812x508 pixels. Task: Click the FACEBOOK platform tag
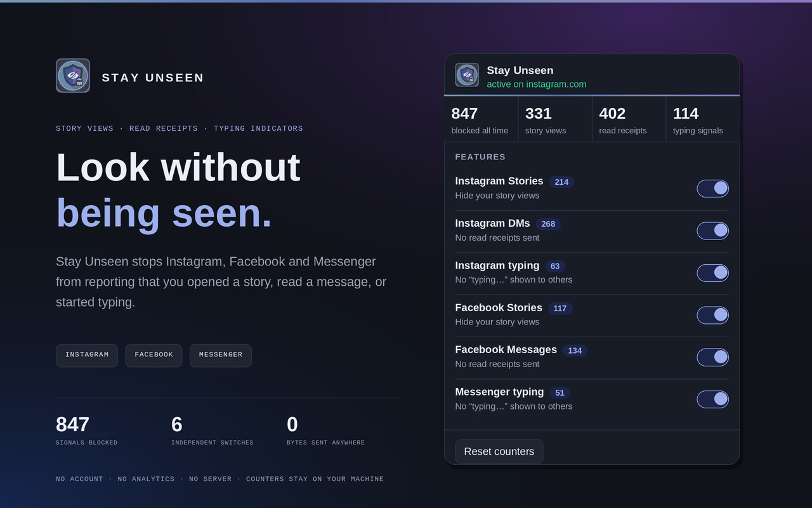(154, 356)
